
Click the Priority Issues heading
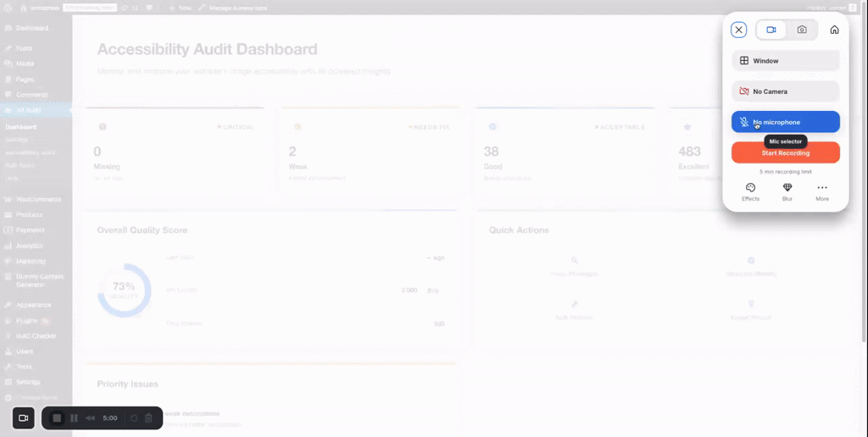pos(127,384)
